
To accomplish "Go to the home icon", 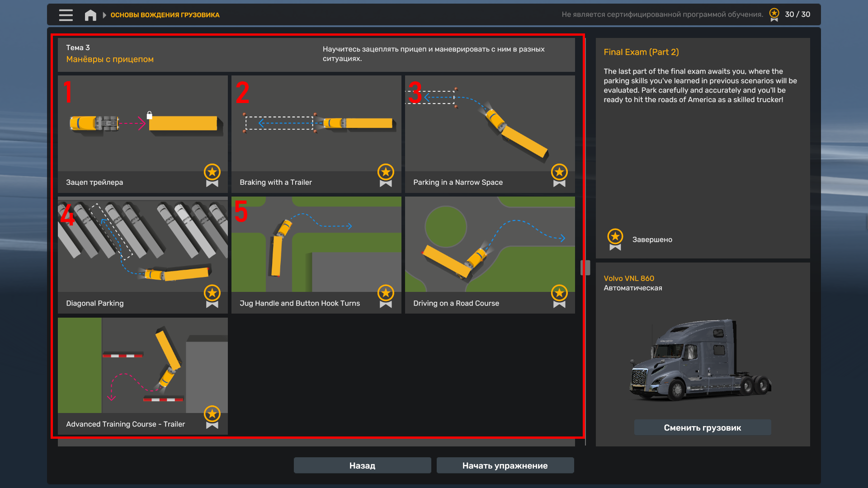I will click(x=90, y=15).
